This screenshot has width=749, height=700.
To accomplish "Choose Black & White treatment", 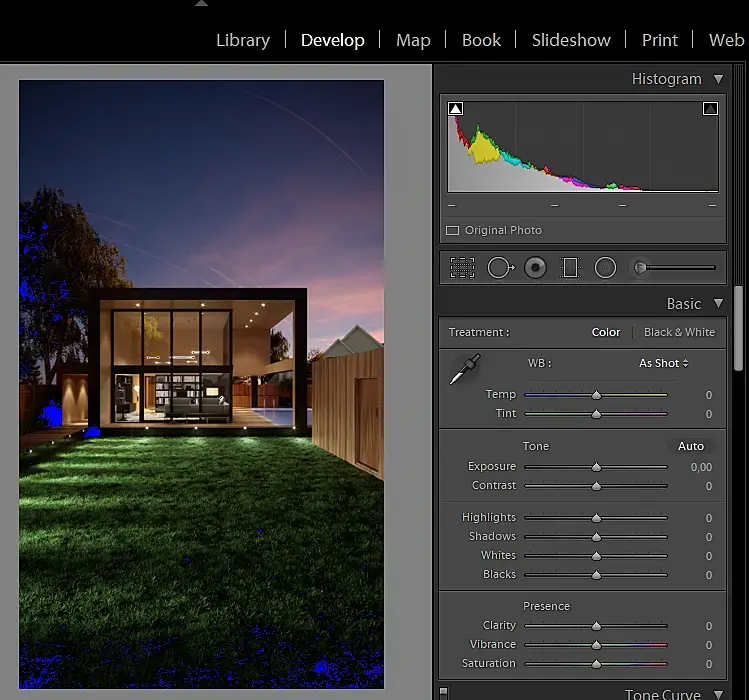I will pos(679,332).
